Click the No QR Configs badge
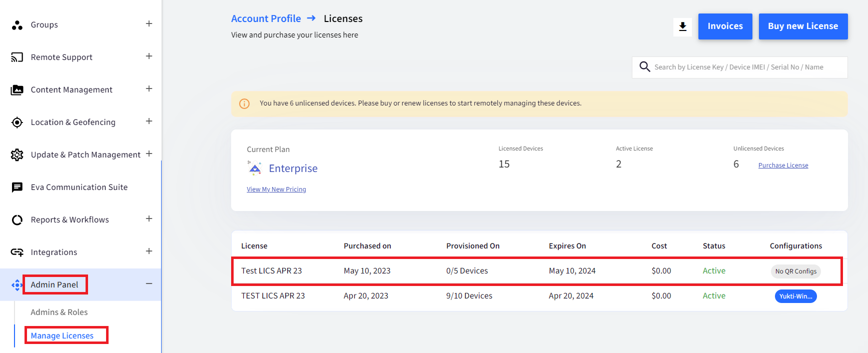Viewport: 868px width, 353px height. click(x=795, y=271)
